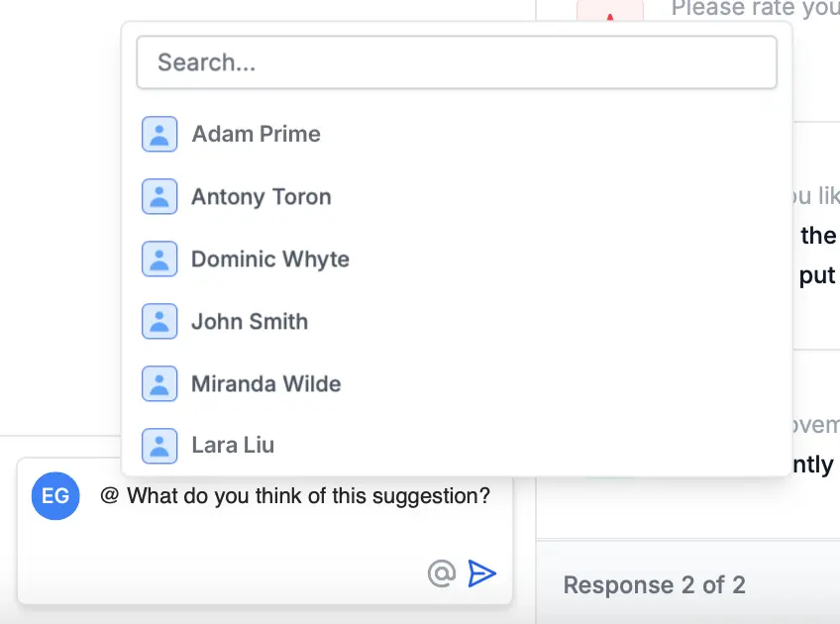Mention Lara Liu from the suggestions list
This screenshot has height=624, width=840.
[232, 446]
